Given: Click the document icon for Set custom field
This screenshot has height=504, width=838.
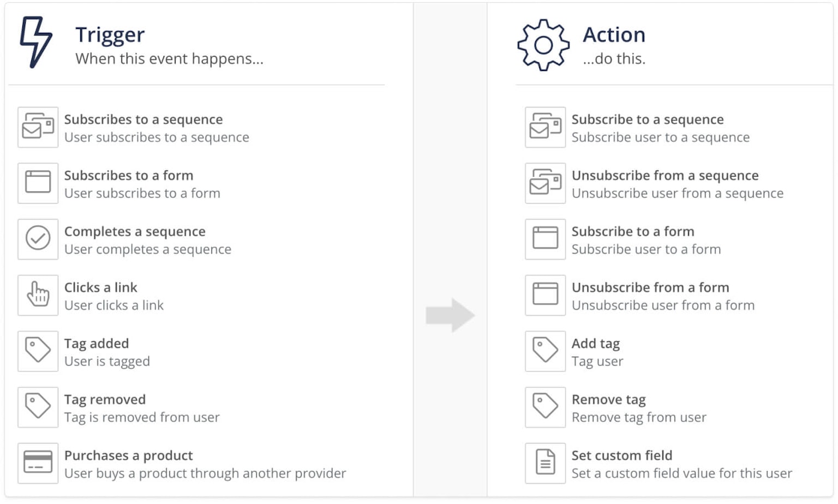Looking at the screenshot, I should point(544,463).
